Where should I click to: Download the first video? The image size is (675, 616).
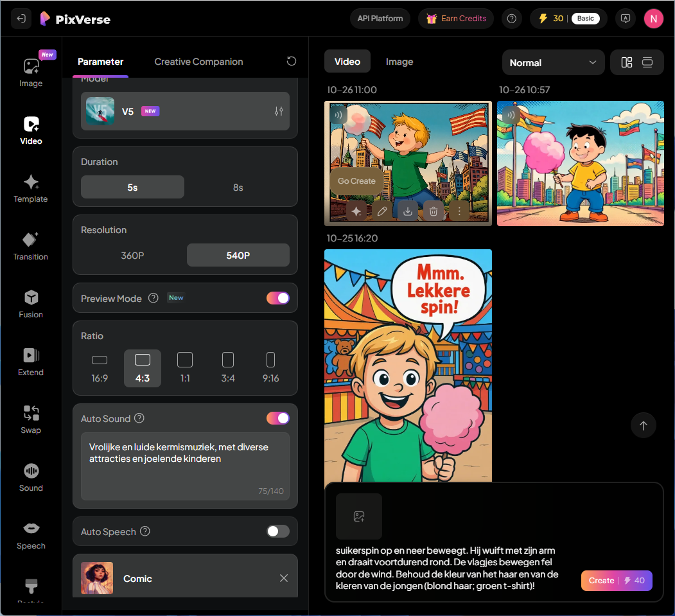(408, 211)
